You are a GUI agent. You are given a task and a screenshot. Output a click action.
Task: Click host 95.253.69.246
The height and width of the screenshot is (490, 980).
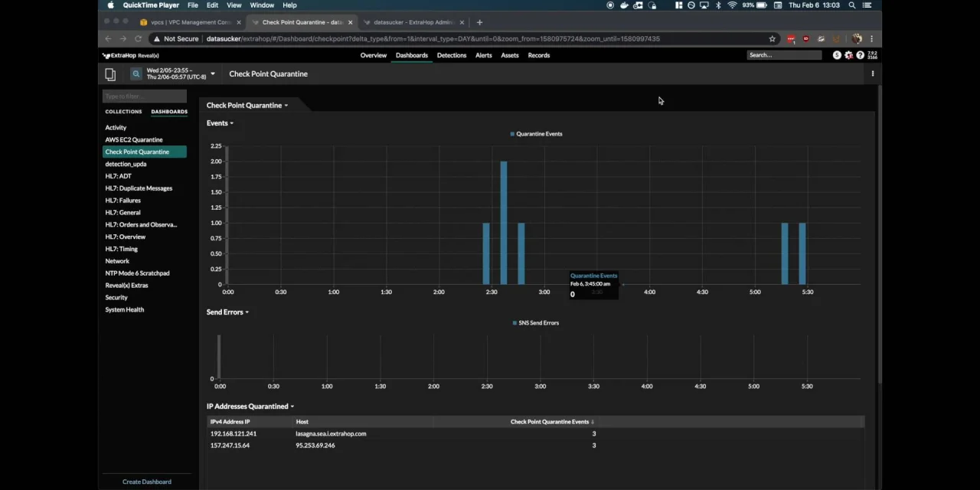pos(315,446)
